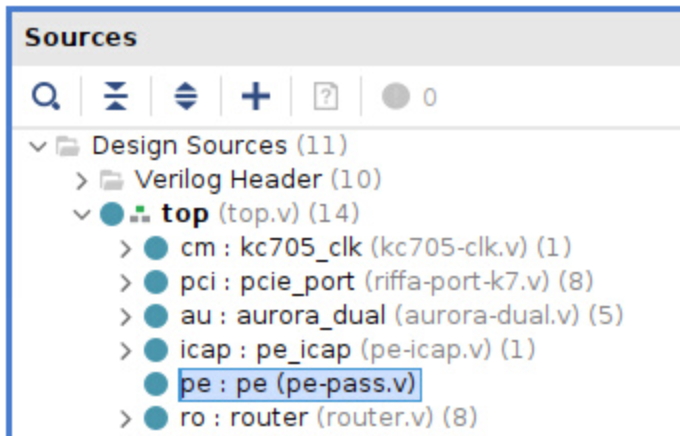680x436 pixels.
Task: Click the teal dot beside au
Action: [156, 316]
